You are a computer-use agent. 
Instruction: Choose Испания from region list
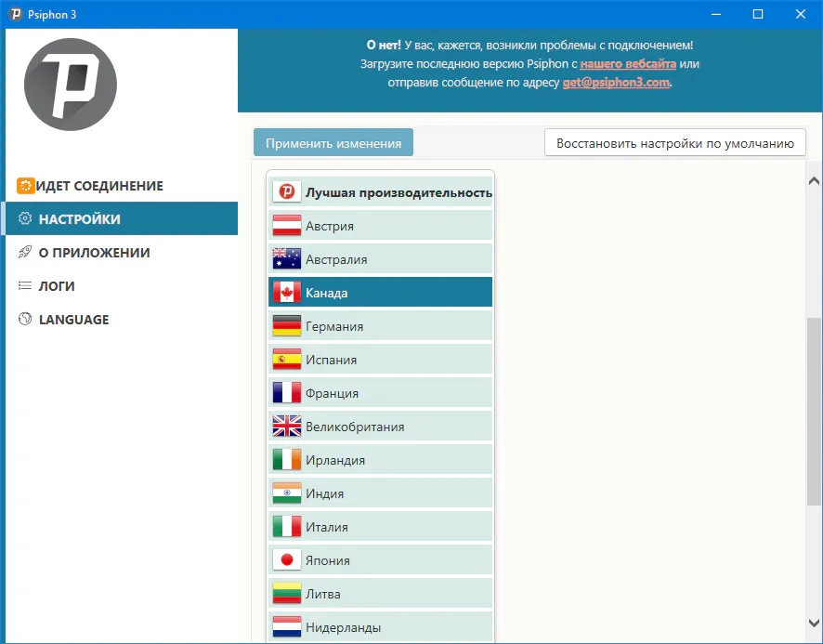tap(381, 360)
